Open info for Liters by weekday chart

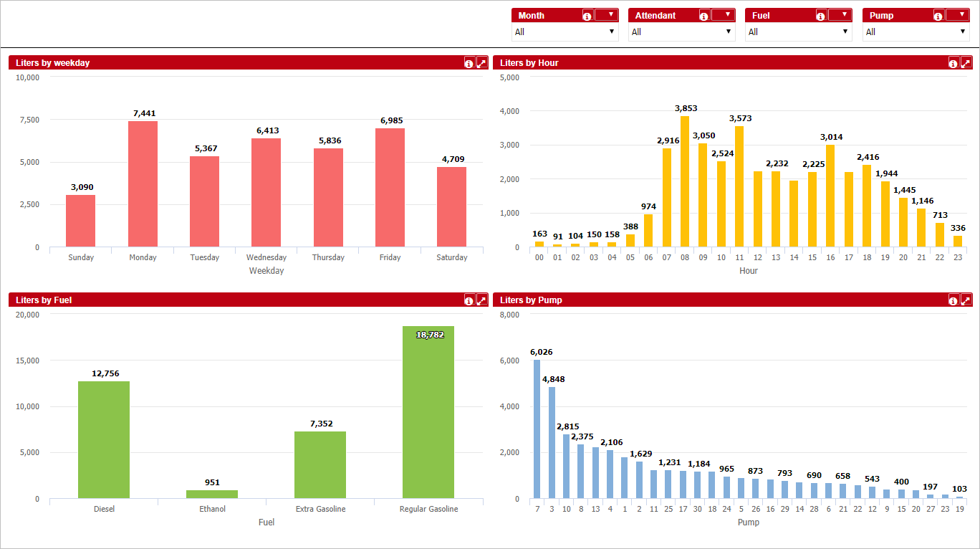point(469,63)
